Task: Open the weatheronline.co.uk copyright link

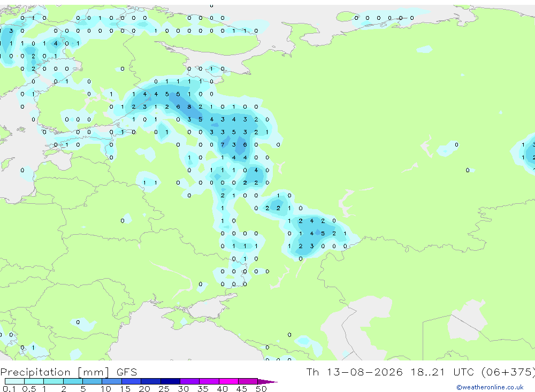Action: (490, 387)
